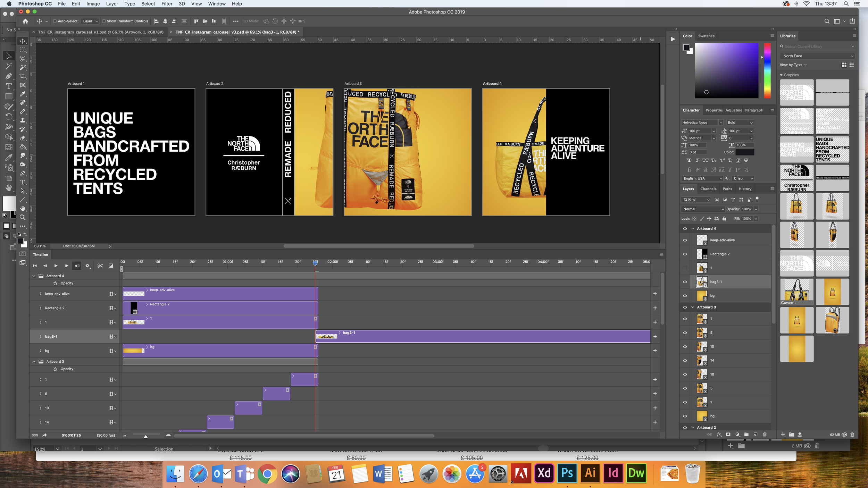
Task: Click the character text Color swatch
Action: click(x=745, y=152)
